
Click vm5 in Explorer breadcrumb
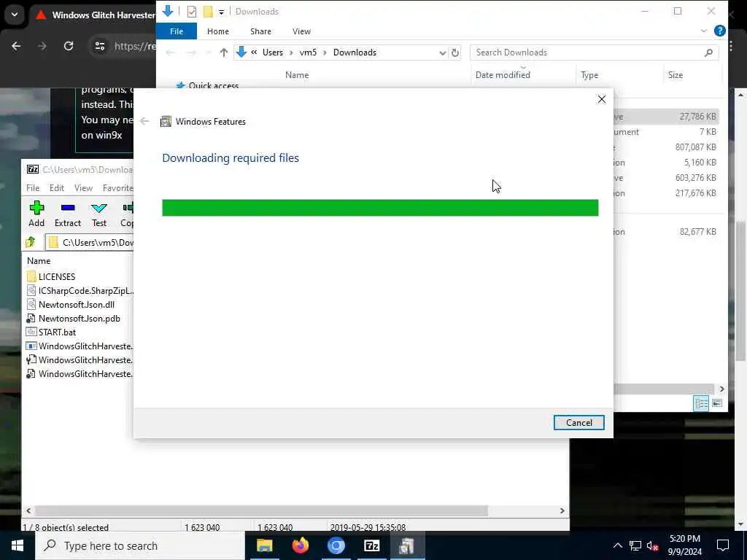tap(308, 52)
